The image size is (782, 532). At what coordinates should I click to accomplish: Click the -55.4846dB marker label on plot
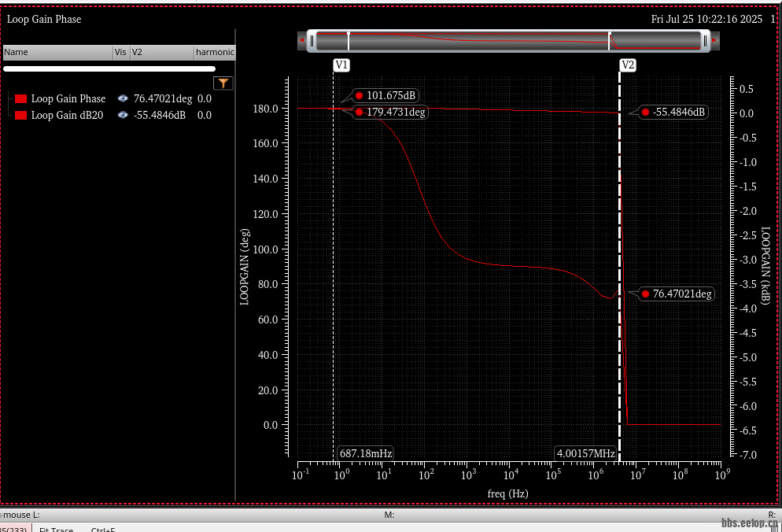click(x=673, y=112)
